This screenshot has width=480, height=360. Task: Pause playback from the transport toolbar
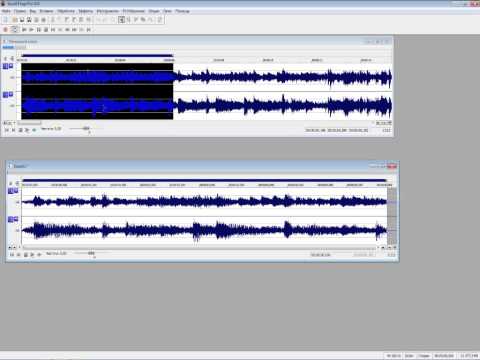(x=39, y=30)
